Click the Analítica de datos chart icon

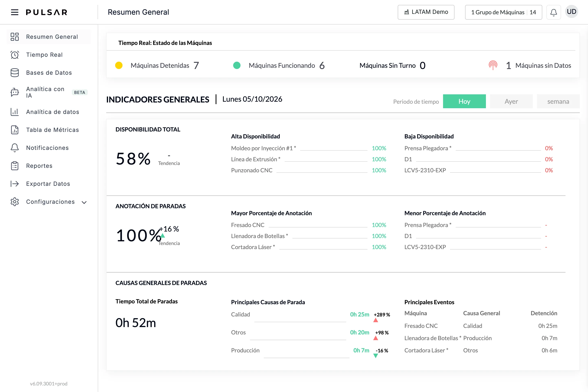coord(15,112)
